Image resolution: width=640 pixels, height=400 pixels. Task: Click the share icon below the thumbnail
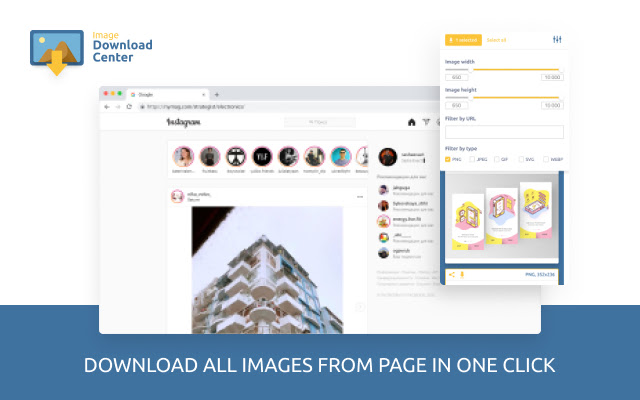451,275
